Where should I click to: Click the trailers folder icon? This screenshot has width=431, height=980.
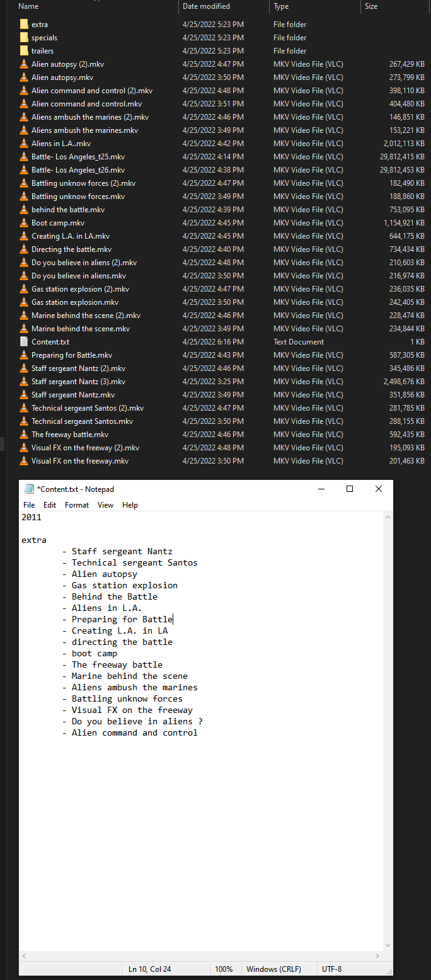click(x=24, y=51)
